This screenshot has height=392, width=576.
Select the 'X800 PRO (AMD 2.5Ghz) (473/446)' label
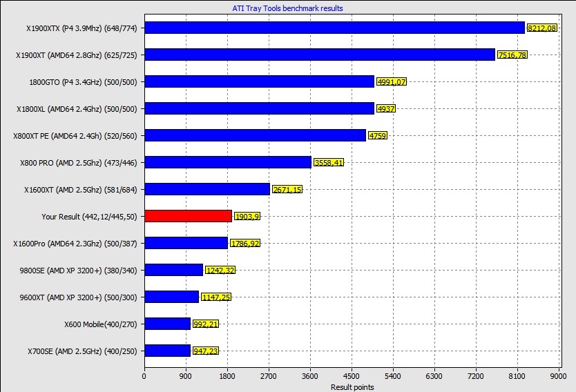coord(79,163)
